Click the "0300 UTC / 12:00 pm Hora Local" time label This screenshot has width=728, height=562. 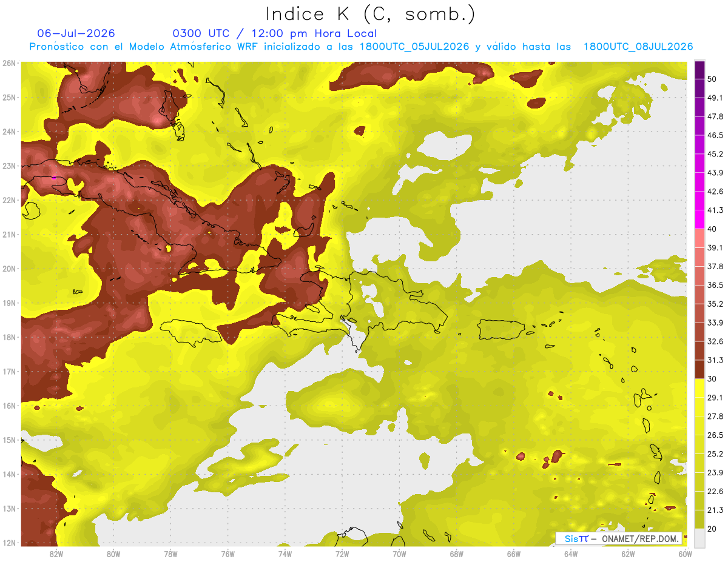click(275, 33)
